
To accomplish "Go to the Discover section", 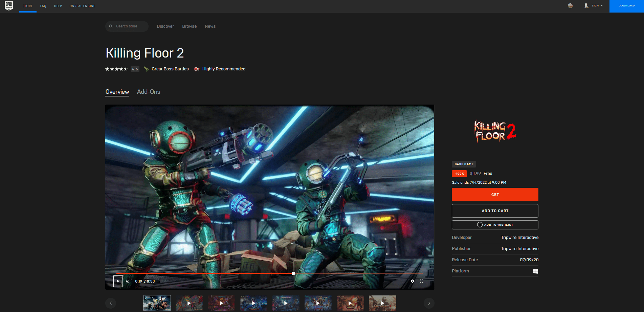I will click(x=165, y=26).
